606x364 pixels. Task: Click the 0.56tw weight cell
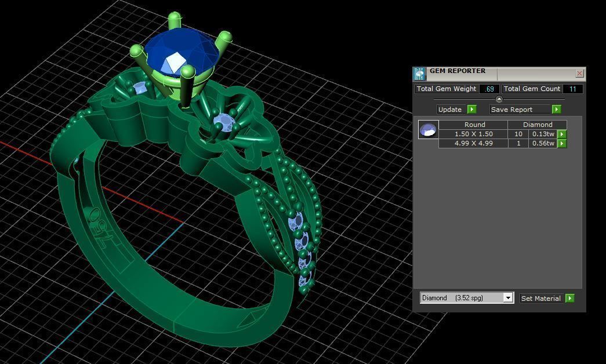(543, 143)
